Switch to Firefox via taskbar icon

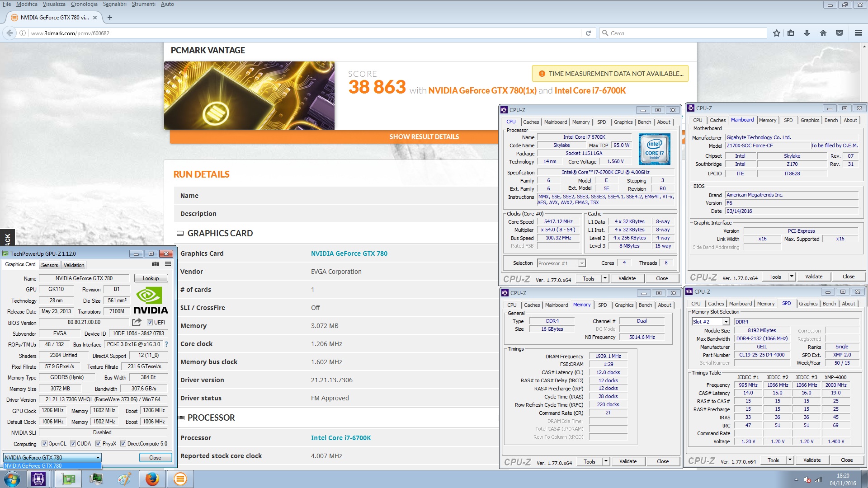tap(152, 479)
